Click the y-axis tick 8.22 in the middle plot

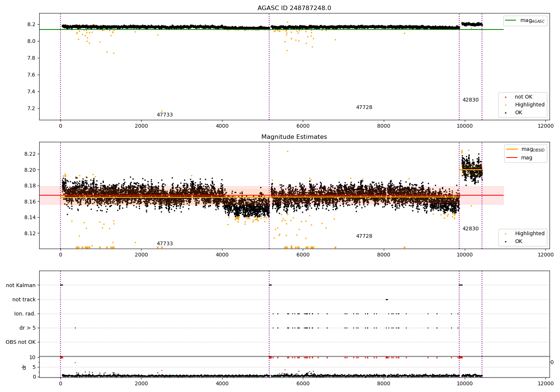pos(30,154)
